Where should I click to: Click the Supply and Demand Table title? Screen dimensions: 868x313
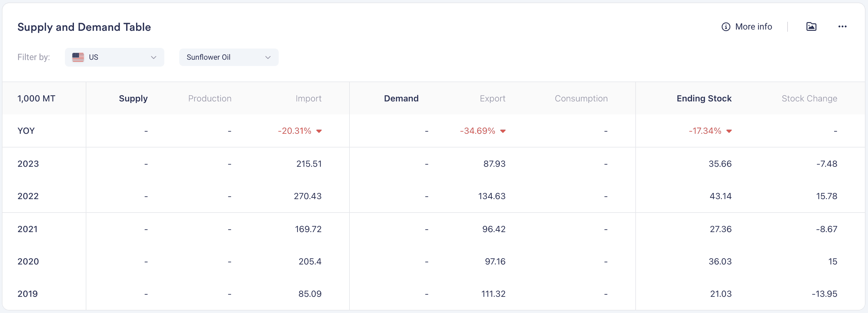(84, 27)
